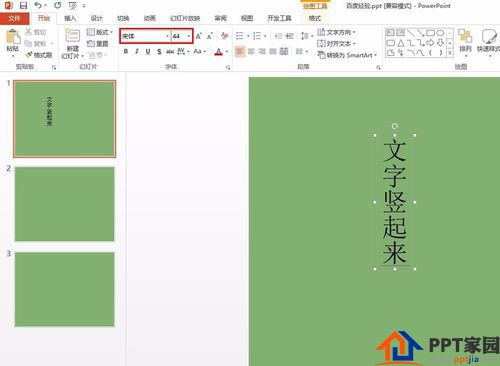
Task: Toggle Underline formatting
Action: click(x=148, y=51)
